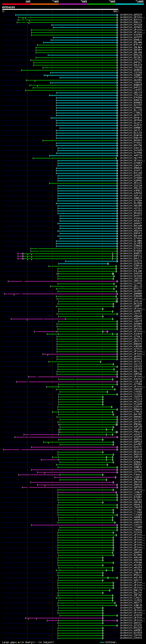Select the UniRef100_C9VAT4 label

[x=131, y=638]
